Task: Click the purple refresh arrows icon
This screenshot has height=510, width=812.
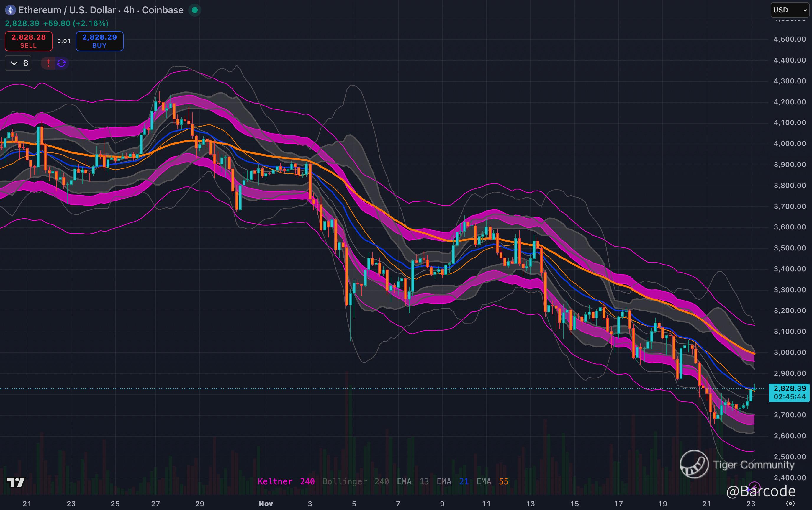Action: click(x=61, y=63)
